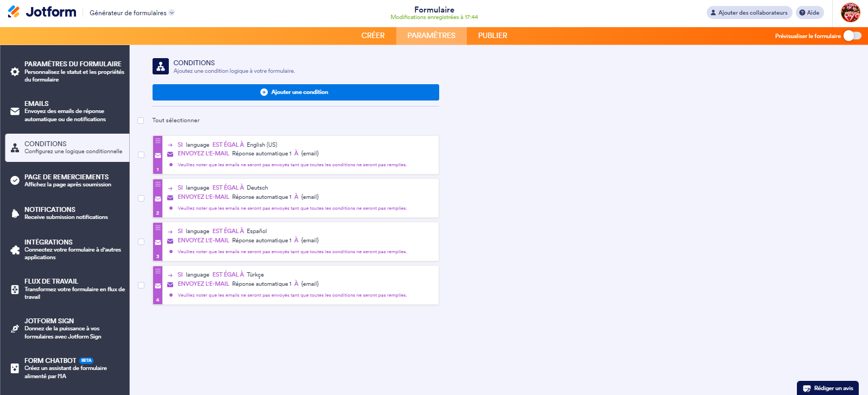Click drag handle of Español condition

pyautogui.click(x=158, y=228)
